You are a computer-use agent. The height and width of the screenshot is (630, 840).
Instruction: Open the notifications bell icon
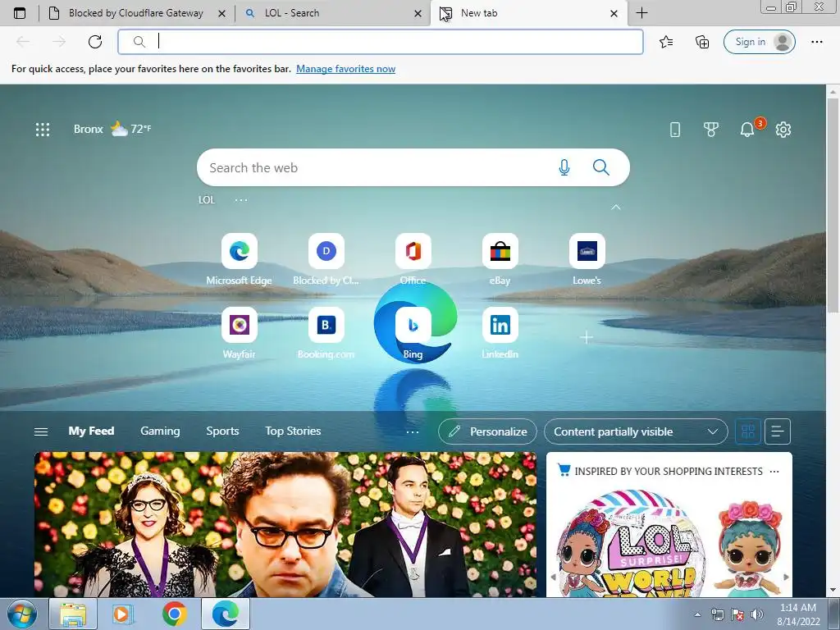747,129
